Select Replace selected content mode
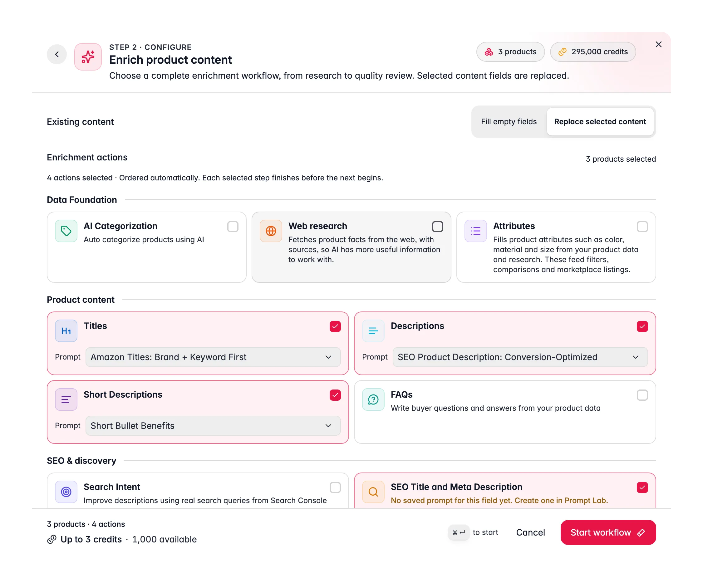The width and height of the screenshot is (703, 588). pos(600,121)
